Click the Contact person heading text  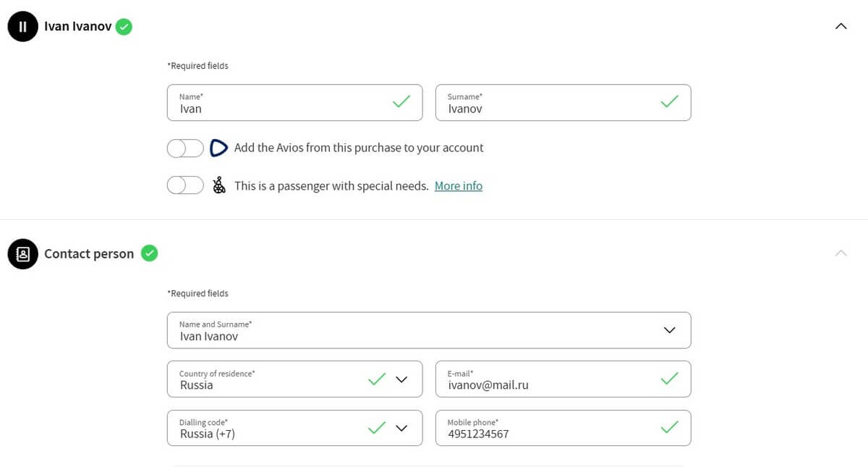pyautogui.click(x=89, y=254)
